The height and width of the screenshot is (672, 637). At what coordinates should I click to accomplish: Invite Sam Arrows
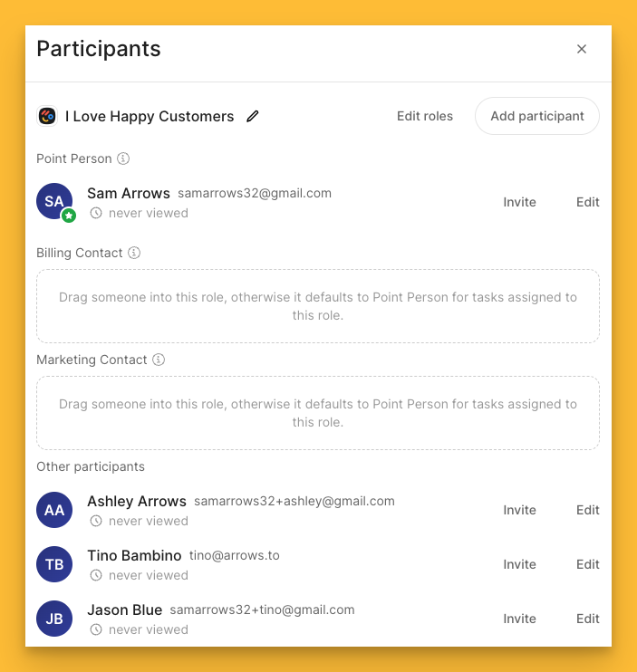[x=520, y=202]
